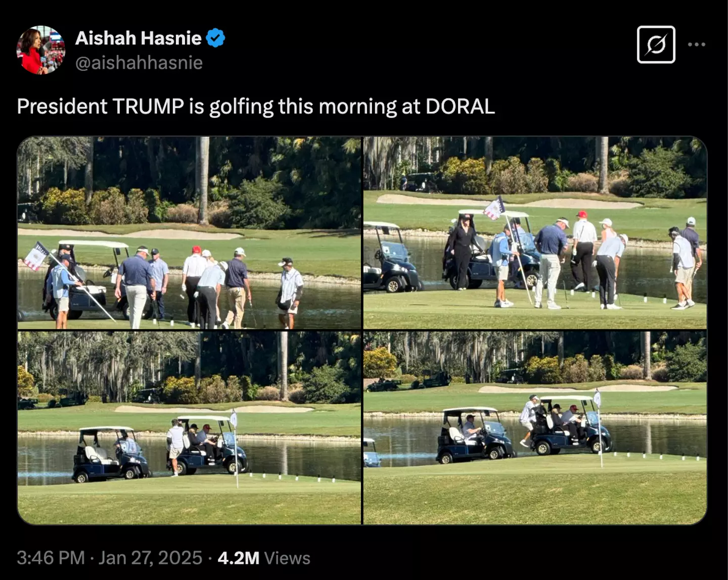Click tweet text about TRUMP golfing

[256, 107]
